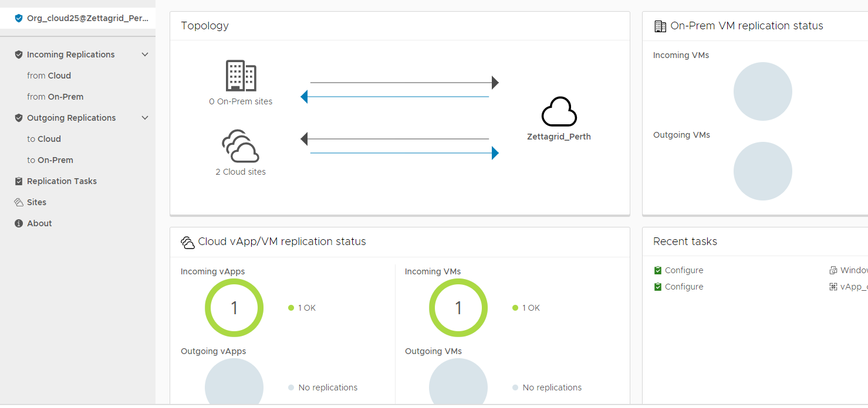
Task: Click the stacked clouds icon in Topology
Action: (x=241, y=146)
